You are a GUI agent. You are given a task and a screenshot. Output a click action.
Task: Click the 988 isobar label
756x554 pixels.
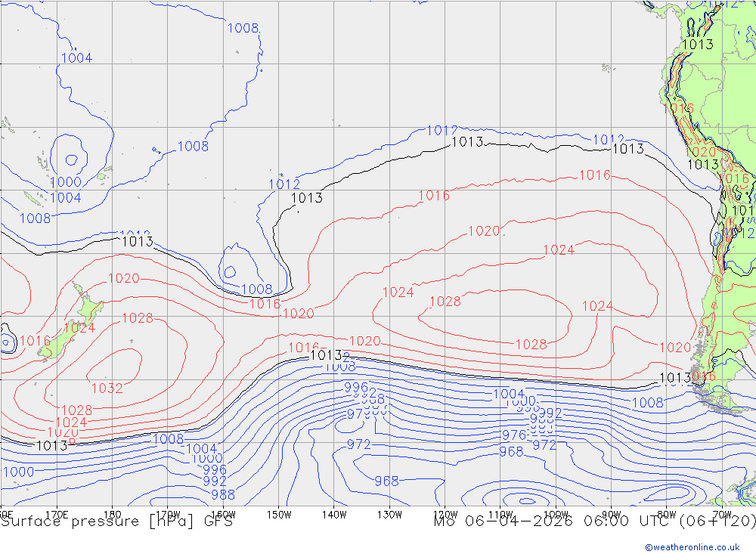223,494
